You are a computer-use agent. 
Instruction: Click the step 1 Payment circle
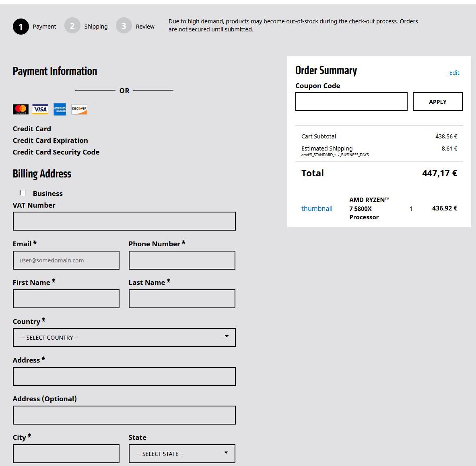pyautogui.click(x=21, y=27)
